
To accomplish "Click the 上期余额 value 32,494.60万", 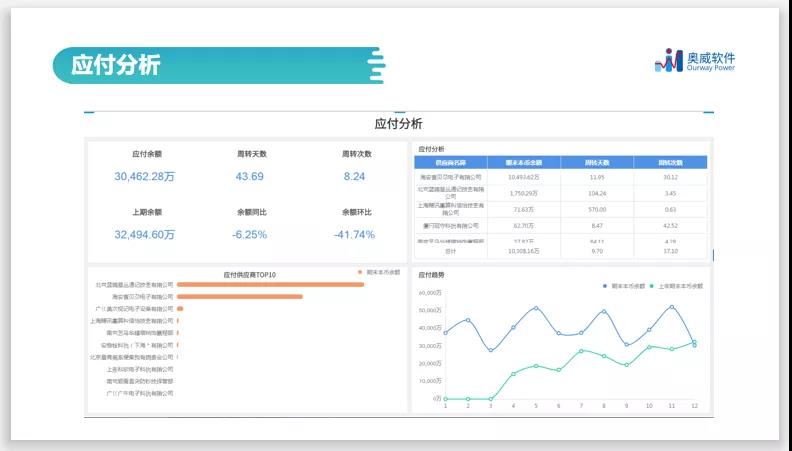I will (x=144, y=234).
